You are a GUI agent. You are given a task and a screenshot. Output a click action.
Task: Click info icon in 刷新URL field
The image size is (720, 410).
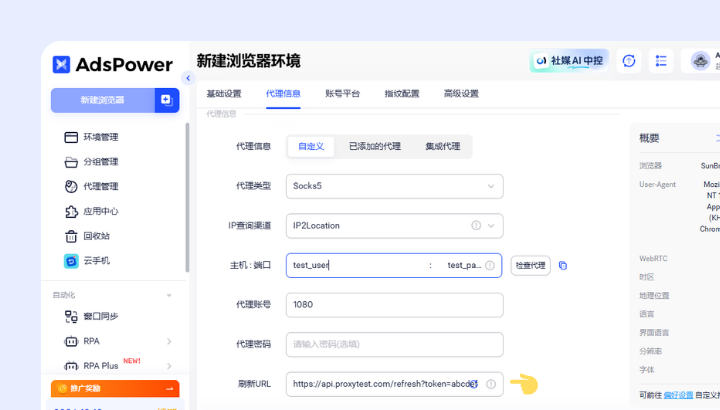[491, 384]
